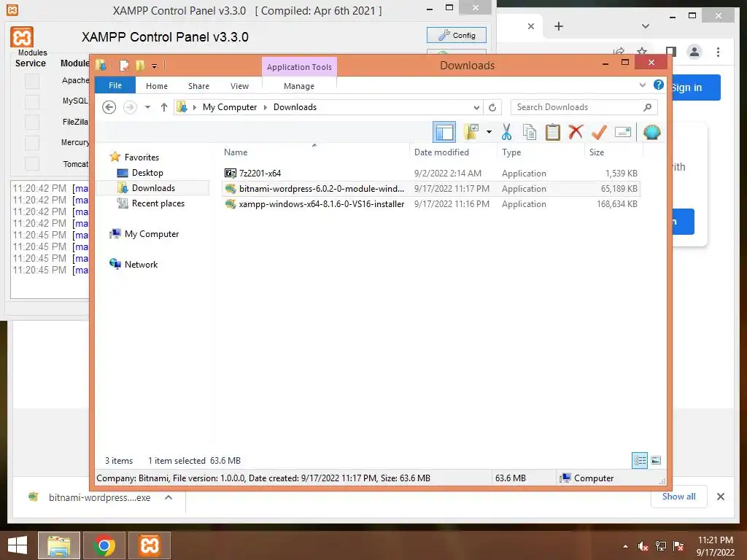Click quick access Properties icon in title bar
The image size is (747, 560).
[x=124, y=65]
